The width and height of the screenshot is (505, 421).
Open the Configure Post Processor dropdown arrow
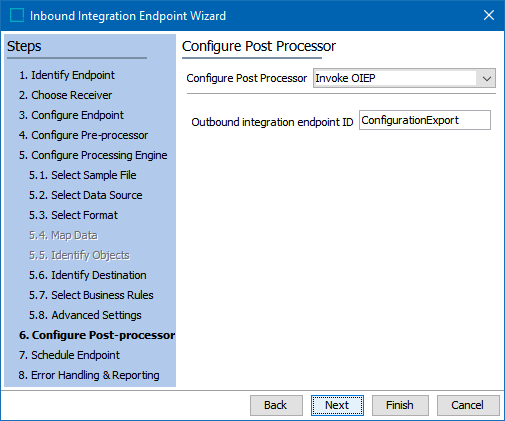pyautogui.click(x=487, y=78)
